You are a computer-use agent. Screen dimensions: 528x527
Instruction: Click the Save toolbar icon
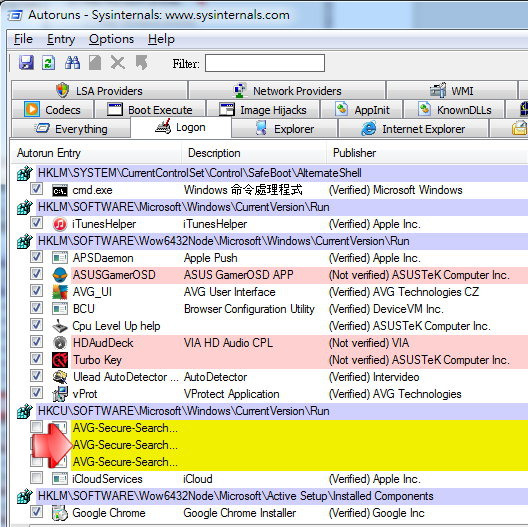[x=26, y=63]
